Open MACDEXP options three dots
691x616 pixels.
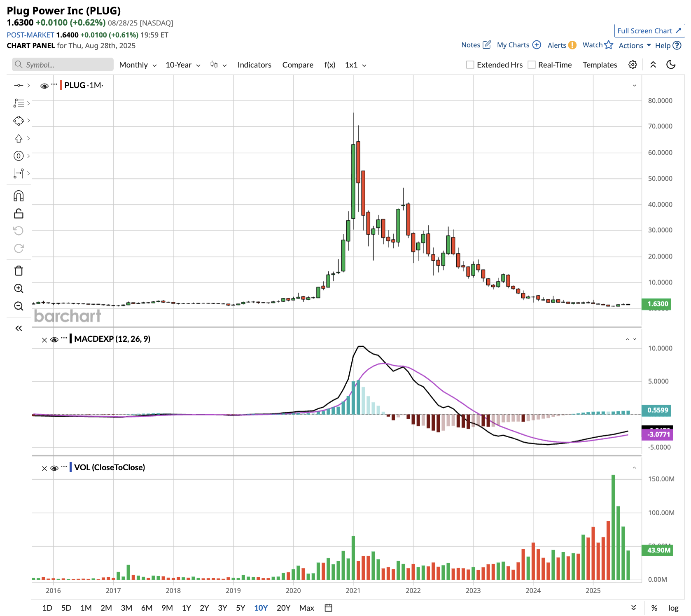click(x=64, y=338)
